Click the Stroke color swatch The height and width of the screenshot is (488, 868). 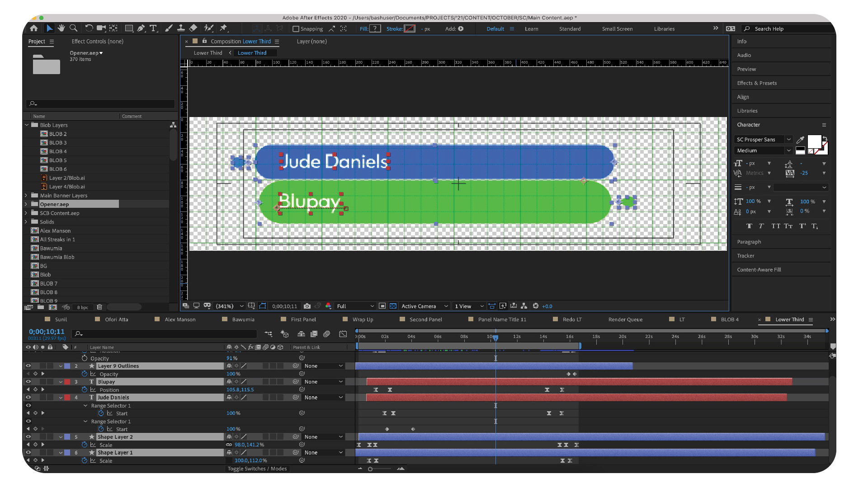pyautogui.click(x=410, y=28)
